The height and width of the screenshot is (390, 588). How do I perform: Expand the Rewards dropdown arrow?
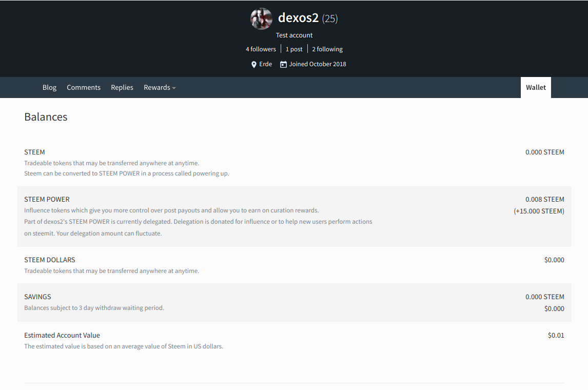tap(174, 88)
